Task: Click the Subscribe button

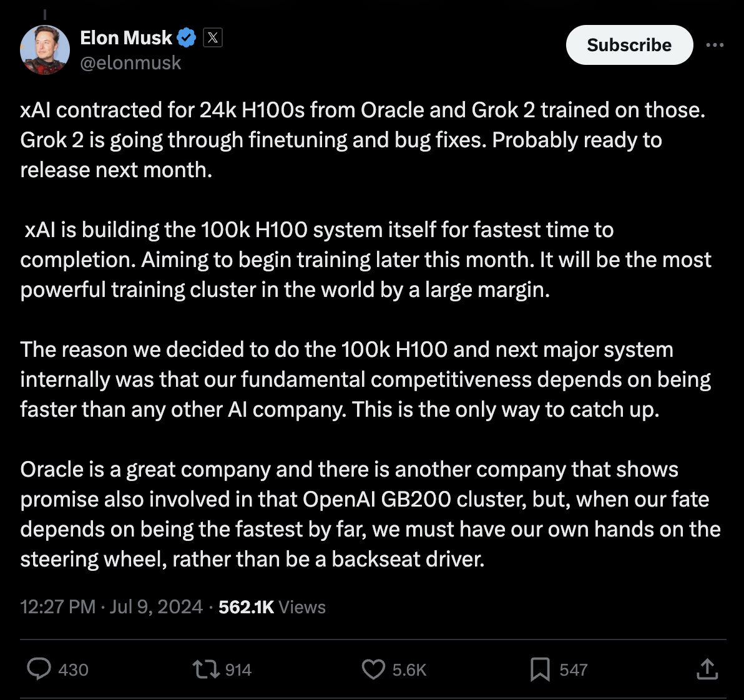Action: pyautogui.click(x=629, y=45)
